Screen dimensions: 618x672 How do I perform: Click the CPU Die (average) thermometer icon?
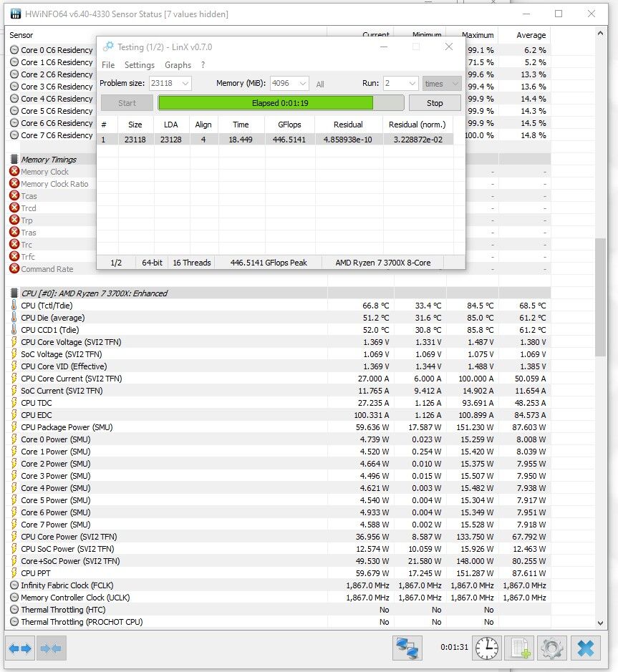(x=14, y=318)
